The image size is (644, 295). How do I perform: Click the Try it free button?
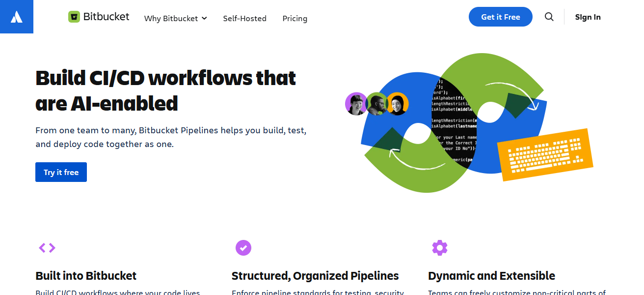coord(61,172)
